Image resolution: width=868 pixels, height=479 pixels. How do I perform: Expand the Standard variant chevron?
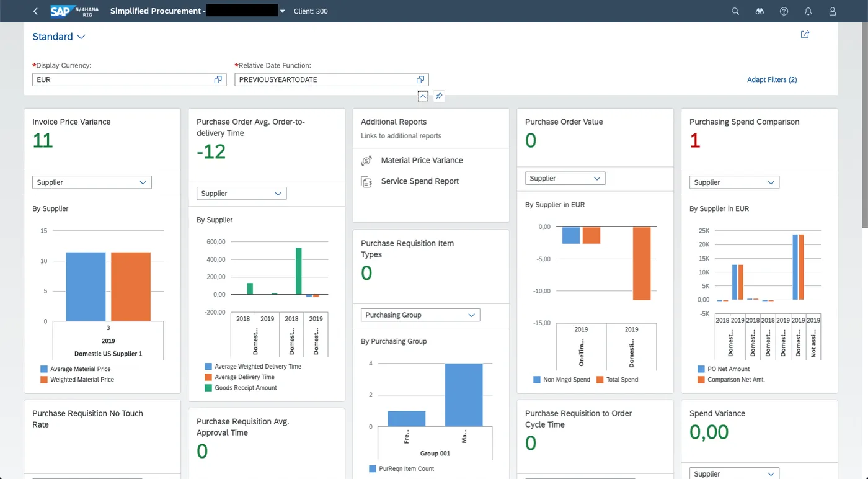pyautogui.click(x=81, y=37)
